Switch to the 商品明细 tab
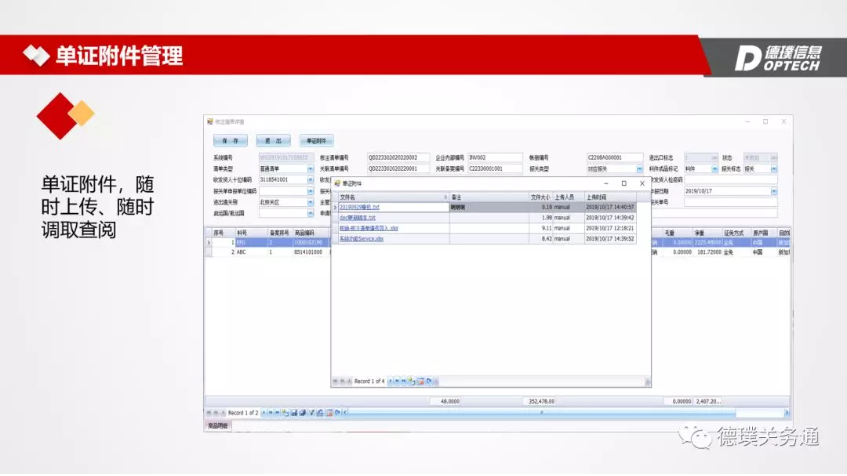Viewport: 847px width, 476px height. pos(218,425)
